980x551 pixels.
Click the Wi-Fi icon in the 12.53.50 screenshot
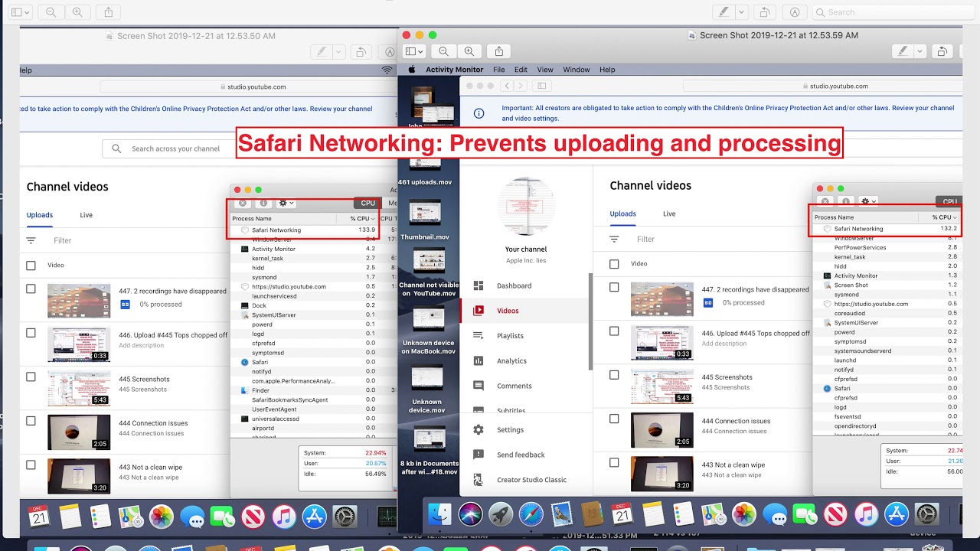(387, 70)
